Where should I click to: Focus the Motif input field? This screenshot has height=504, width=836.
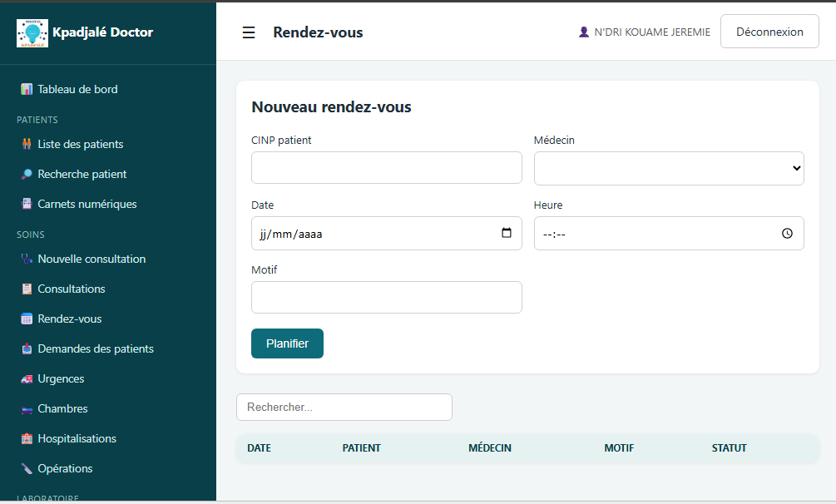[x=387, y=297]
